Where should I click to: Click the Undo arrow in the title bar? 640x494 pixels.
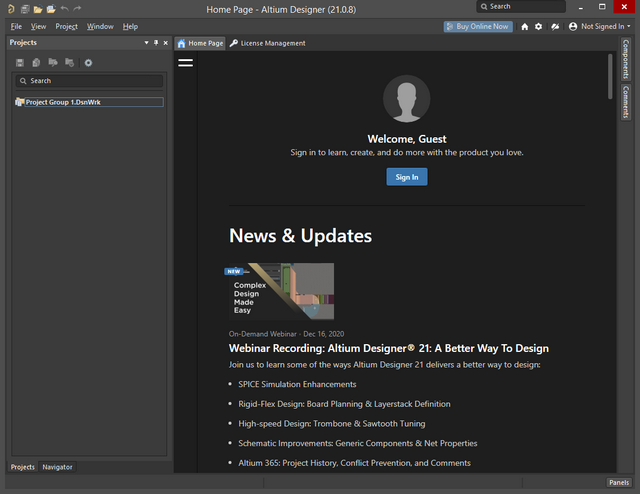coord(65,8)
